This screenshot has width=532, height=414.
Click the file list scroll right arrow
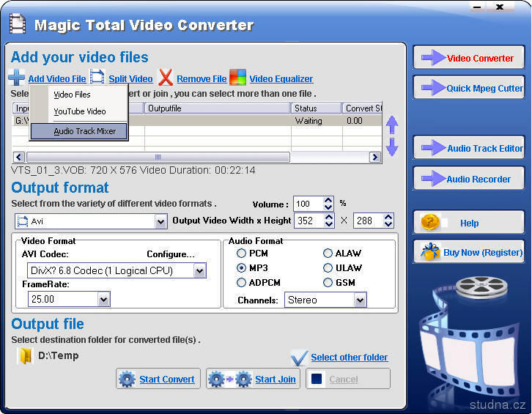tap(374, 157)
